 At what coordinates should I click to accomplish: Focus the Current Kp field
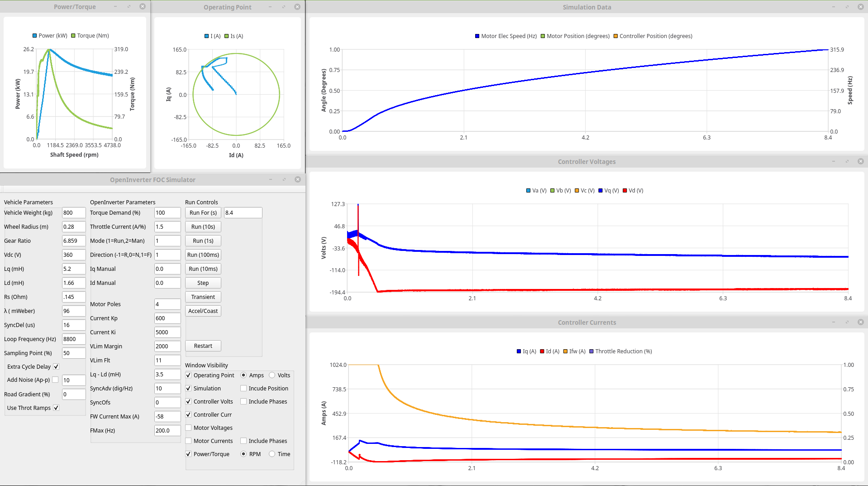click(167, 318)
